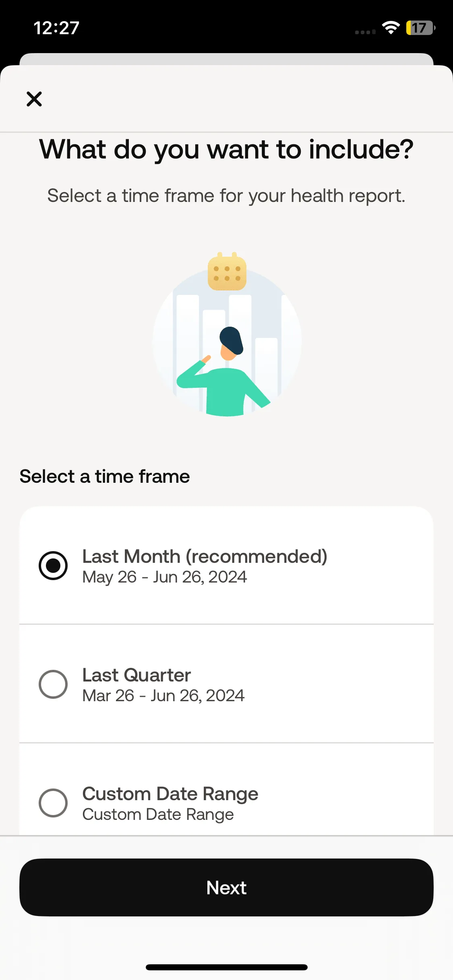Close the health report sheet with X
Image resolution: width=453 pixels, height=980 pixels.
tap(34, 99)
